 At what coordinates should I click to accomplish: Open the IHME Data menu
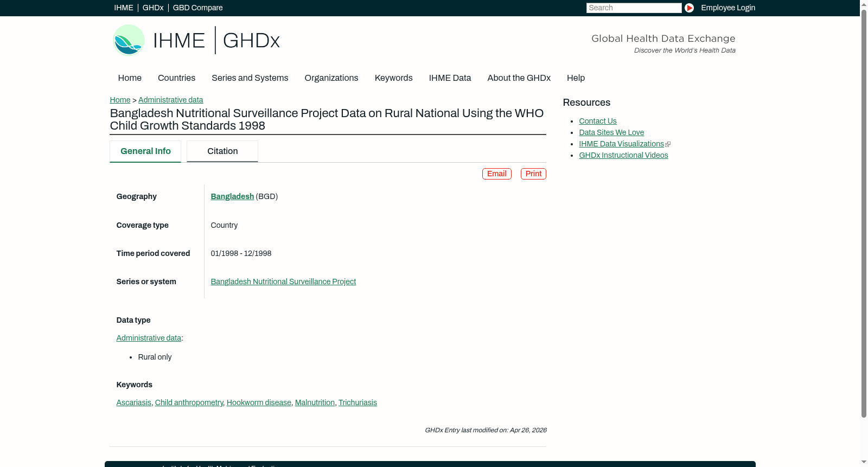coord(450,78)
